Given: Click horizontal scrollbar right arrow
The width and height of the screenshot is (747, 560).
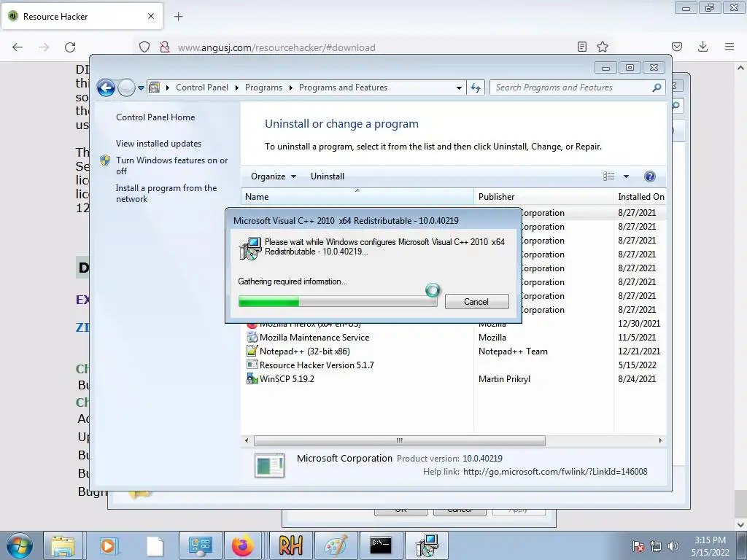Looking at the screenshot, I should tap(660, 440).
